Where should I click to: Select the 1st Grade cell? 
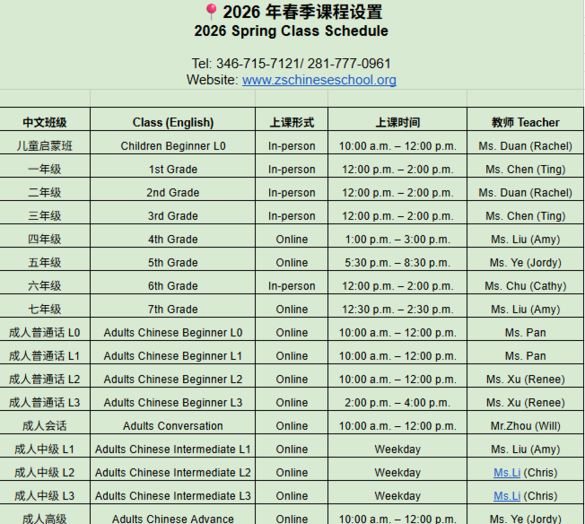point(173,166)
